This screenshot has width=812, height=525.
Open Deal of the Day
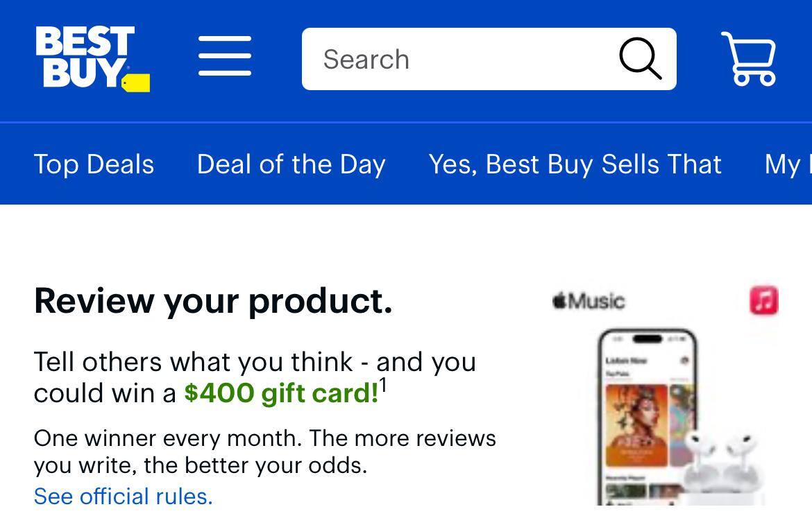pos(291,164)
